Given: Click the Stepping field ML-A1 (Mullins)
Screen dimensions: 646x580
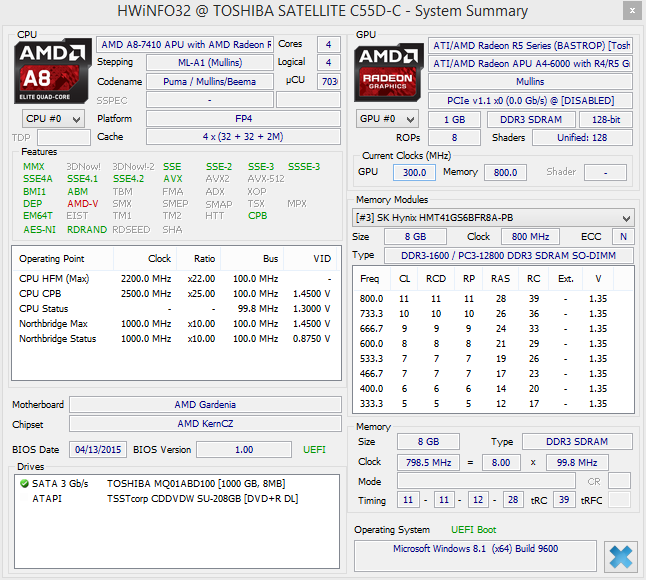Looking at the screenshot, I should pyautogui.click(x=210, y=63).
